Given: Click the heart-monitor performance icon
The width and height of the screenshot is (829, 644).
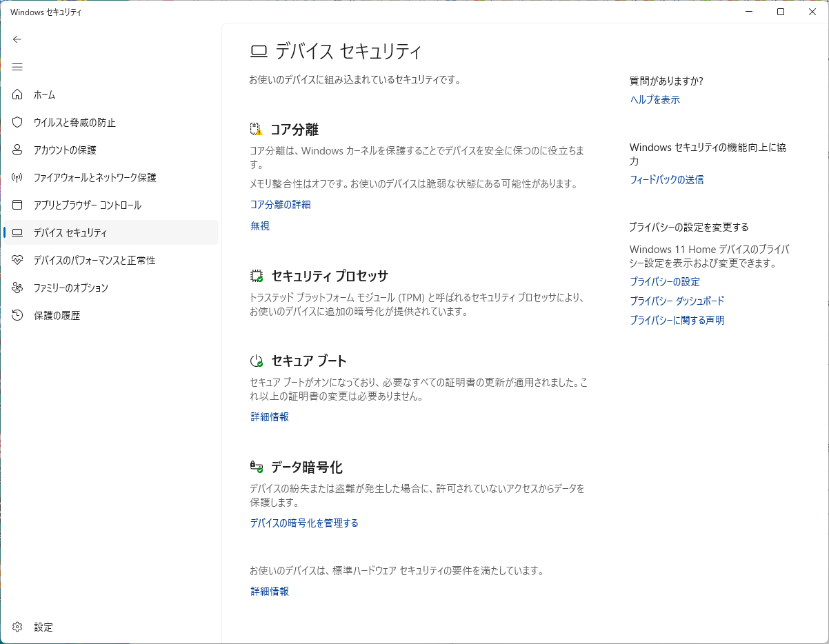Looking at the screenshot, I should point(17,260).
